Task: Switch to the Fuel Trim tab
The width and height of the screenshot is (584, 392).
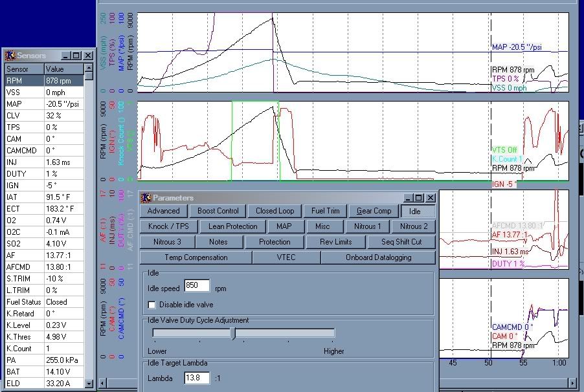Action: point(324,211)
